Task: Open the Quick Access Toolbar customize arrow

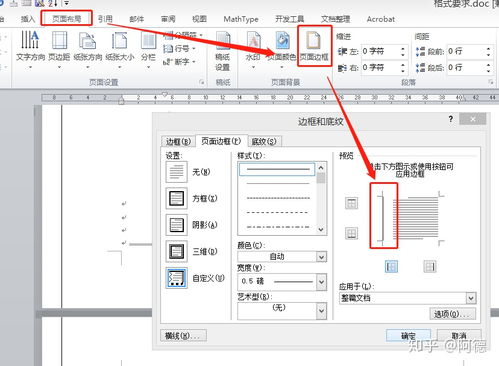Action: click(66, 3)
